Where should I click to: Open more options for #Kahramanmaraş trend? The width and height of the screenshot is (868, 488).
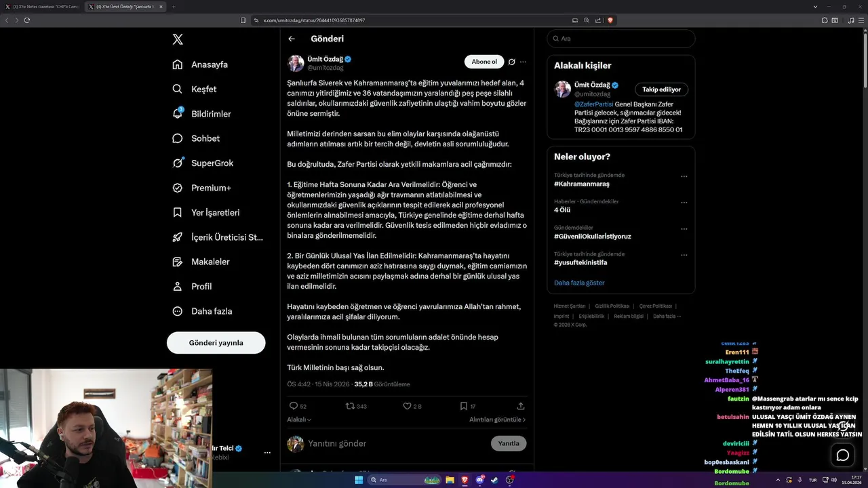684,176
